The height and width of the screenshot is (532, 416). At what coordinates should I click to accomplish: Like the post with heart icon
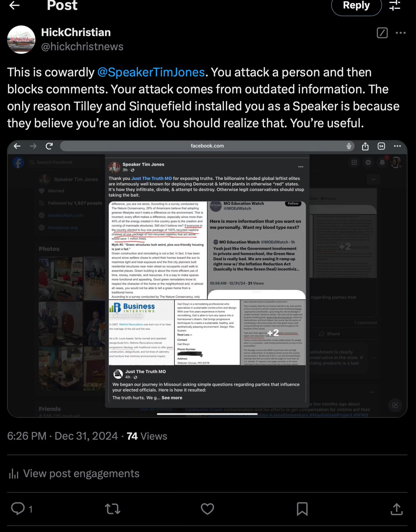click(207, 509)
